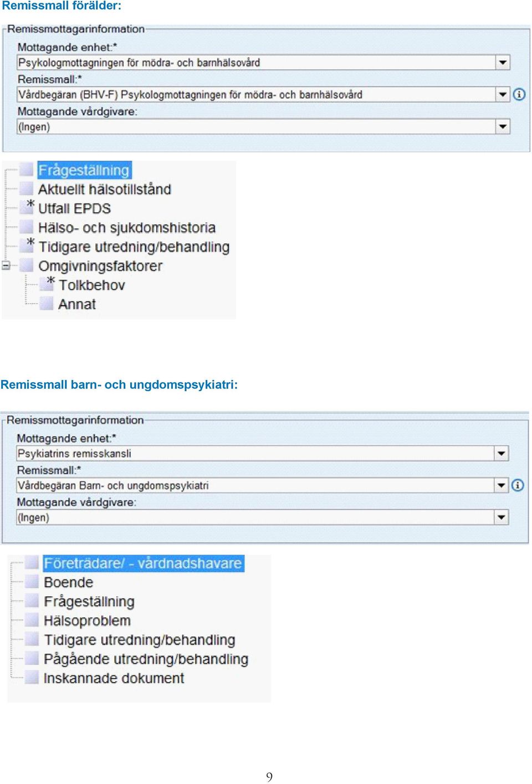Select the Frågeställning item in the upper tree
Screen dimensions: 532x784
click(84, 170)
